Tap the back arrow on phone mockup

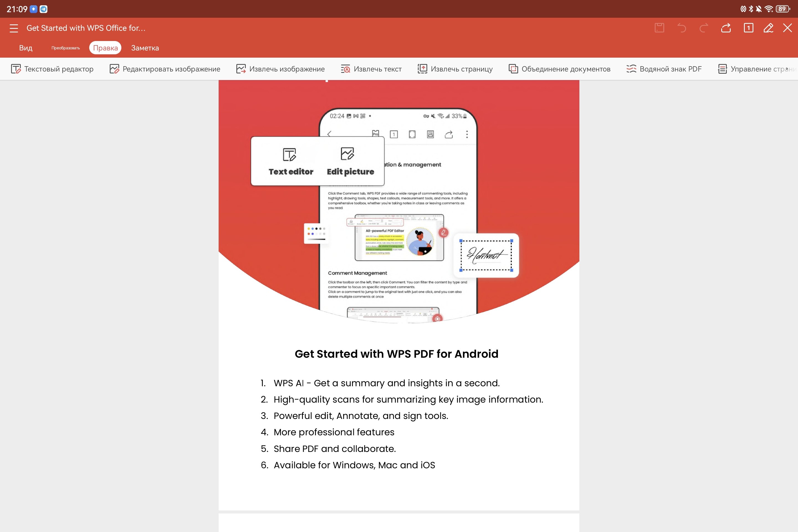(x=329, y=134)
